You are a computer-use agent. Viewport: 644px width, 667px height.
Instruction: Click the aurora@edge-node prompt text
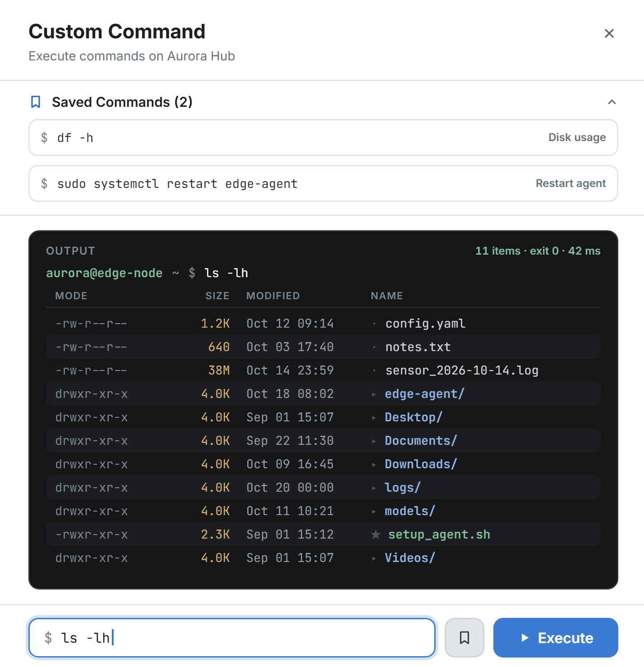[104, 273]
